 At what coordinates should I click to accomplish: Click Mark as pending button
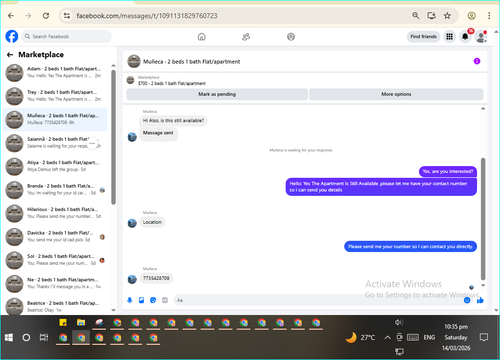(x=217, y=94)
